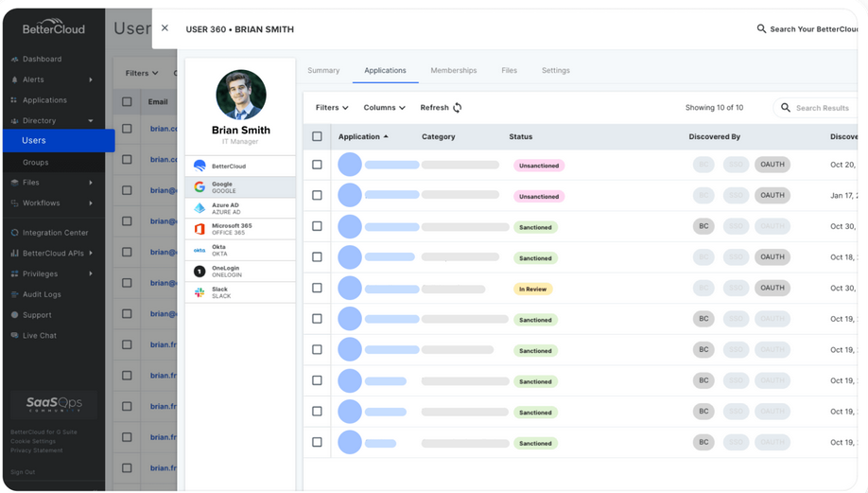The width and height of the screenshot is (868, 493).
Task: Expand the Privileges submenu arrow
Action: pyautogui.click(x=91, y=273)
